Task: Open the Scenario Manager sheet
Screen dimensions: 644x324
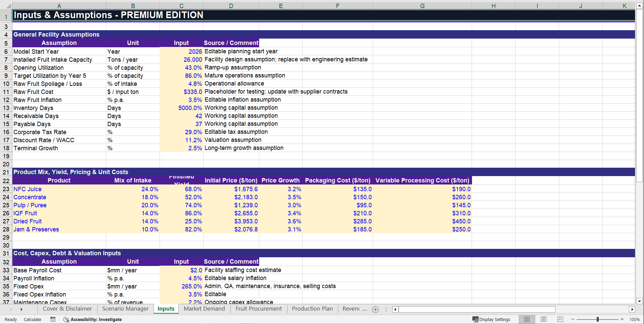Action: pos(125,309)
